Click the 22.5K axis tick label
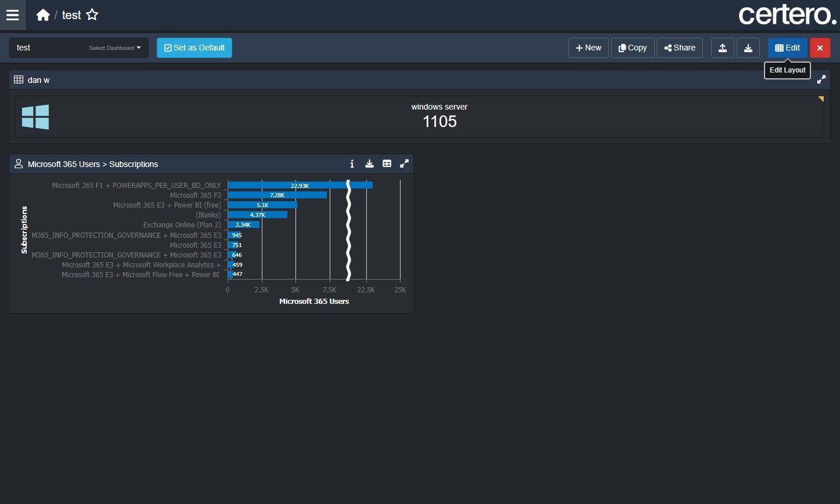The image size is (840, 504). [x=366, y=290]
